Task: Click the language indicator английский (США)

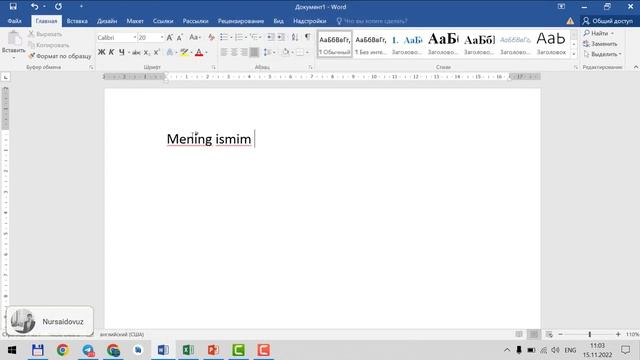Action: coord(122,334)
